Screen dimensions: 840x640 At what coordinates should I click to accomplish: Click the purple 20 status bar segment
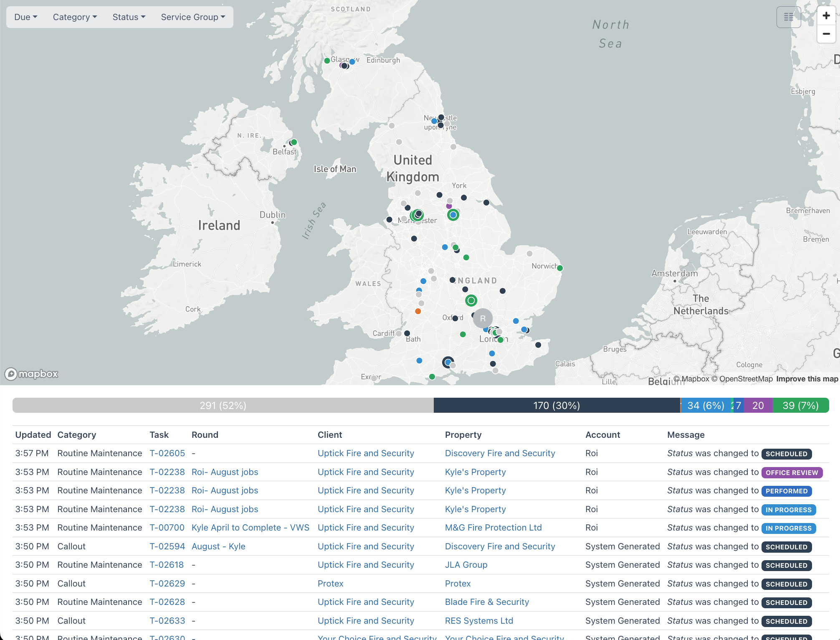click(758, 406)
